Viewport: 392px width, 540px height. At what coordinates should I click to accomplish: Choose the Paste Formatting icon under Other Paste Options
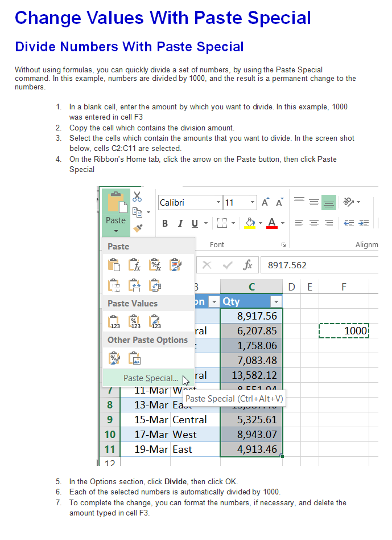(114, 358)
